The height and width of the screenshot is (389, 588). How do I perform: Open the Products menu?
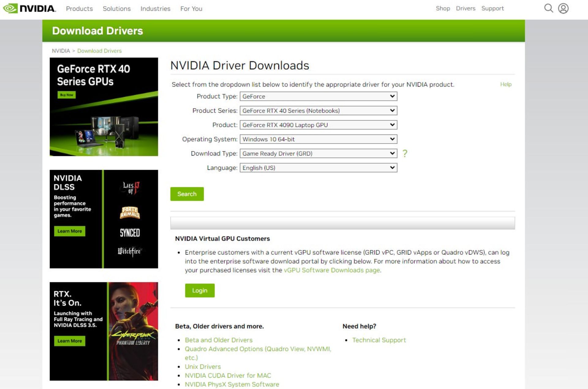79,9
